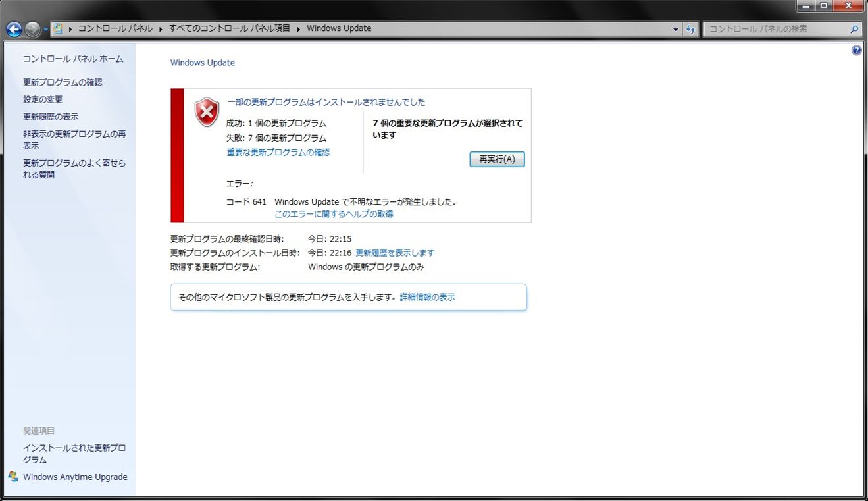Screen dimensions: 868x501
Task: Click the Back navigation arrow button
Action: tap(14, 29)
